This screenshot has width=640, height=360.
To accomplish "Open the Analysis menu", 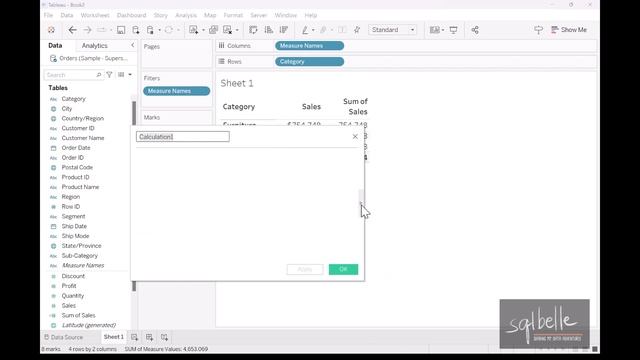I will coord(186,15).
